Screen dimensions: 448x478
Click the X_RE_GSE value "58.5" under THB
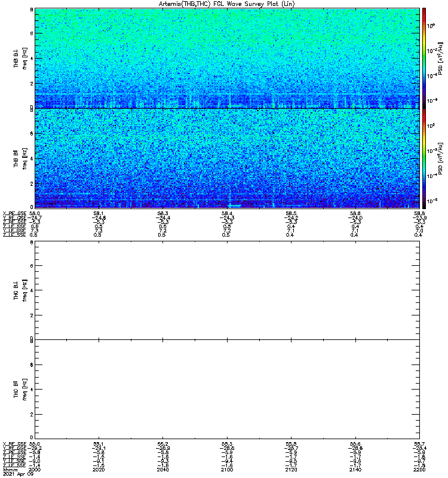pyautogui.click(x=291, y=213)
